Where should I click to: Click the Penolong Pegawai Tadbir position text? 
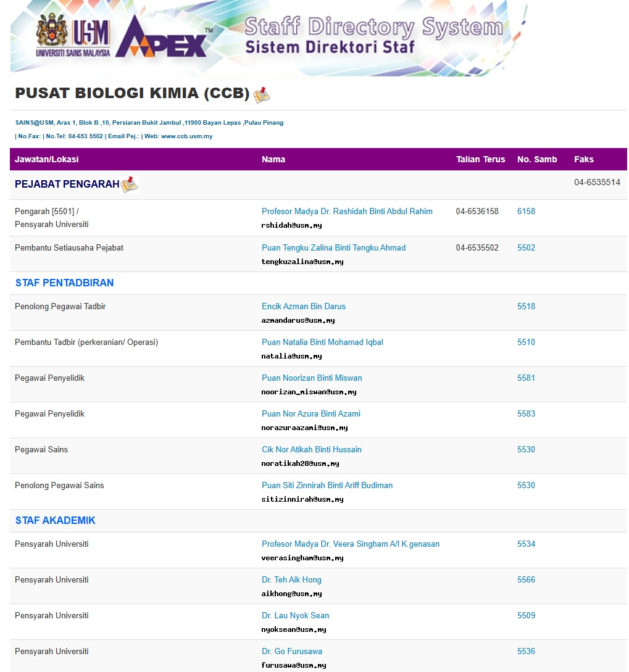[x=60, y=307]
